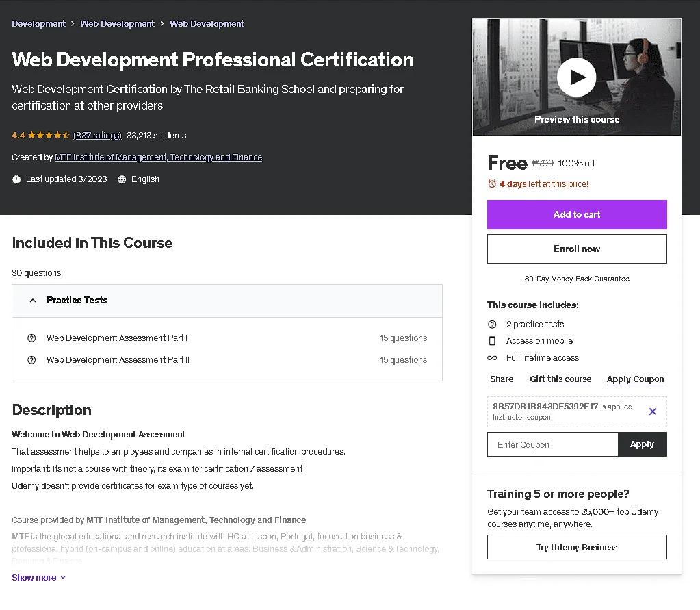This screenshot has height=610, width=700.
Task: Click the 2 practice tests text
Action: pyautogui.click(x=535, y=325)
